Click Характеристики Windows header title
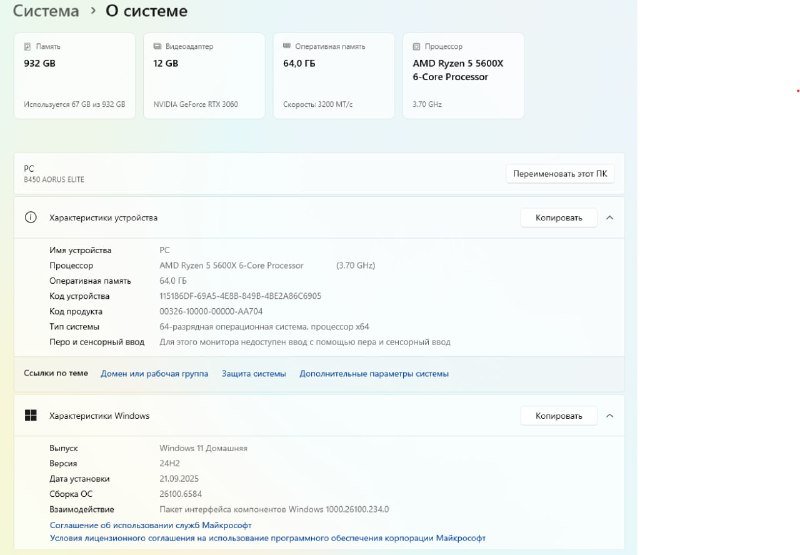The image size is (800, 555). 99,416
